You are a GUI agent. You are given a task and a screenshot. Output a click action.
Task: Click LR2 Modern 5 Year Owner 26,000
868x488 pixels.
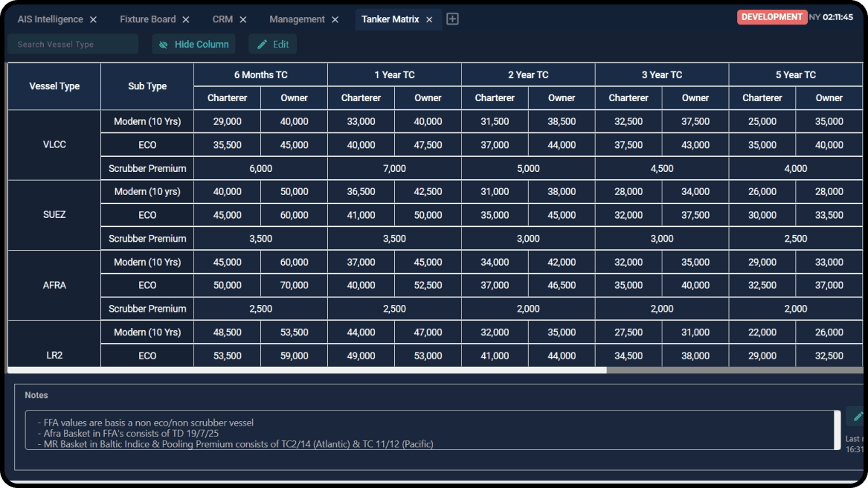[829, 333]
